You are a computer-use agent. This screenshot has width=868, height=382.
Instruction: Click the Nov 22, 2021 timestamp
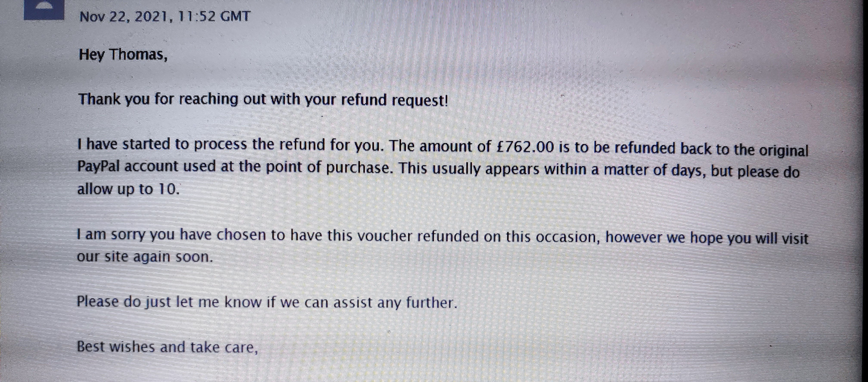(x=165, y=16)
